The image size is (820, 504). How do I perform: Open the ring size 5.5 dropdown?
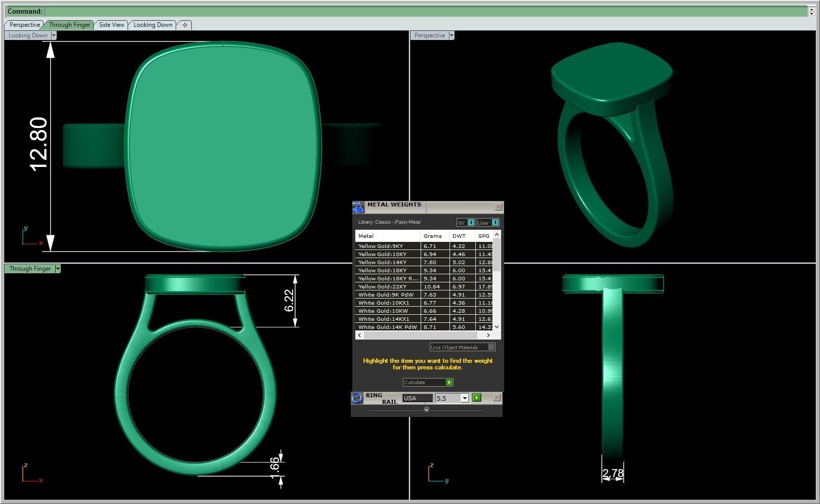click(465, 398)
